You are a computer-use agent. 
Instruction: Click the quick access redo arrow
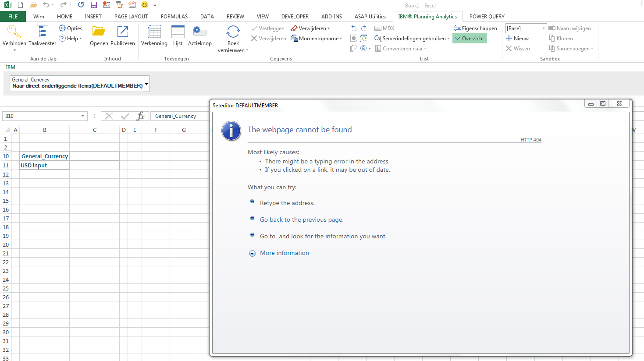tap(63, 5)
